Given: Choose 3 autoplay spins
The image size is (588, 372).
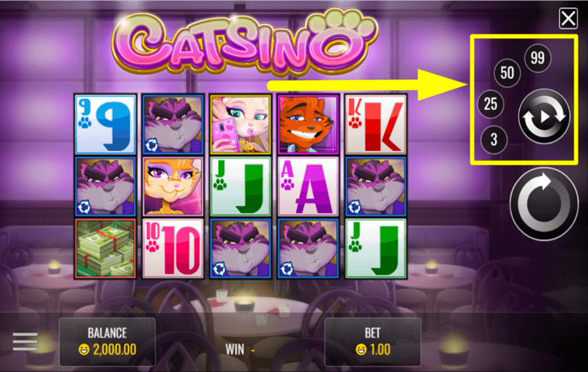Looking at the screenshot, I should 494,140.
